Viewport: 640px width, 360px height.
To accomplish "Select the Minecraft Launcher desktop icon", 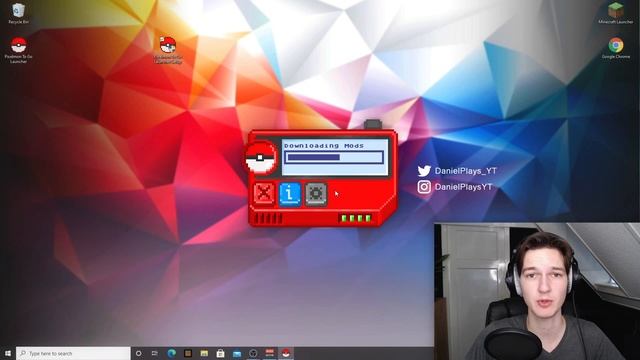I will click(616, 13).
